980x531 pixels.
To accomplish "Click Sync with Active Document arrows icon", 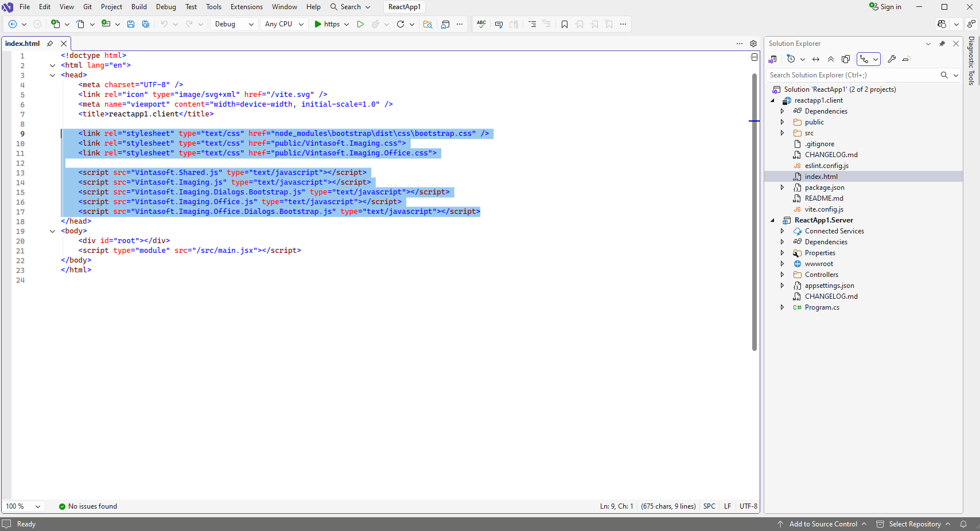I will click(x=816, y=59).
